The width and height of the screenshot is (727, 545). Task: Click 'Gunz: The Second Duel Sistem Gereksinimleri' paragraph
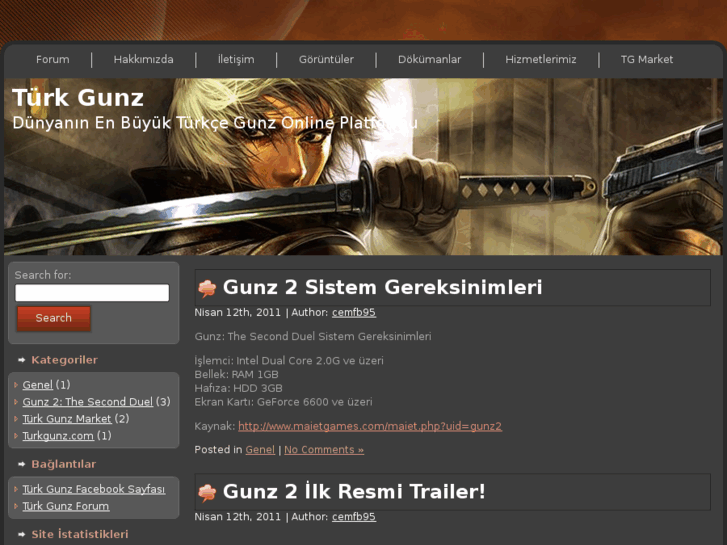313,337
